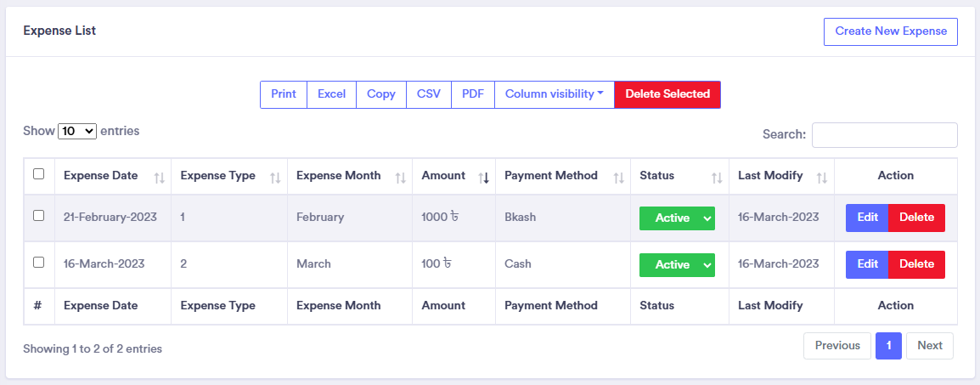This screenshot has width=980, height=385.
Task: Toggle Amount column sort arrows
Action: (x=483, y=177)
